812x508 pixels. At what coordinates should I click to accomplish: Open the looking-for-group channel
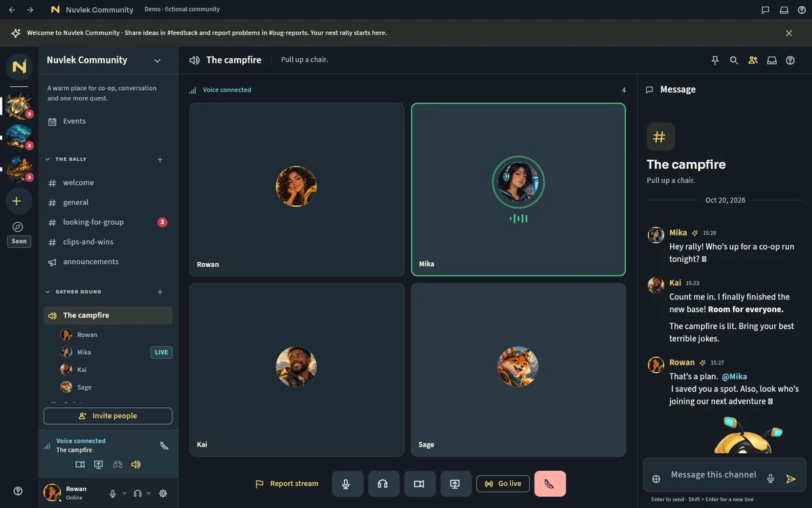pyautogui.click(x=108, y=222)
